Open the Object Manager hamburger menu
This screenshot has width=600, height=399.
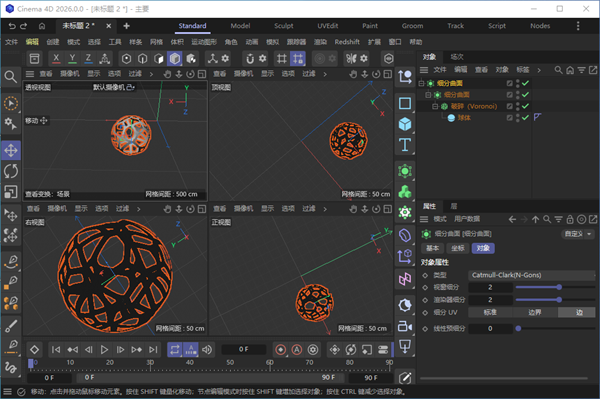[424, 70]
